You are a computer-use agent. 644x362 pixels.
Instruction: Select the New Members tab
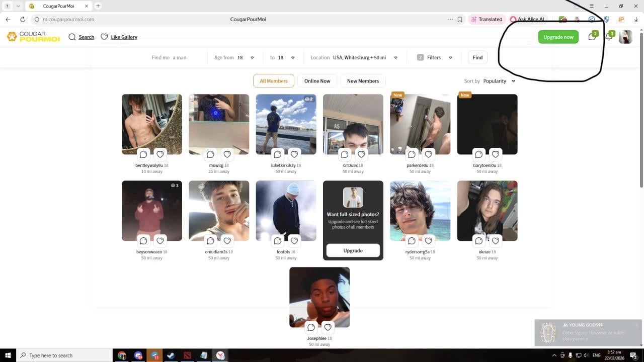(x=363, y=81)
